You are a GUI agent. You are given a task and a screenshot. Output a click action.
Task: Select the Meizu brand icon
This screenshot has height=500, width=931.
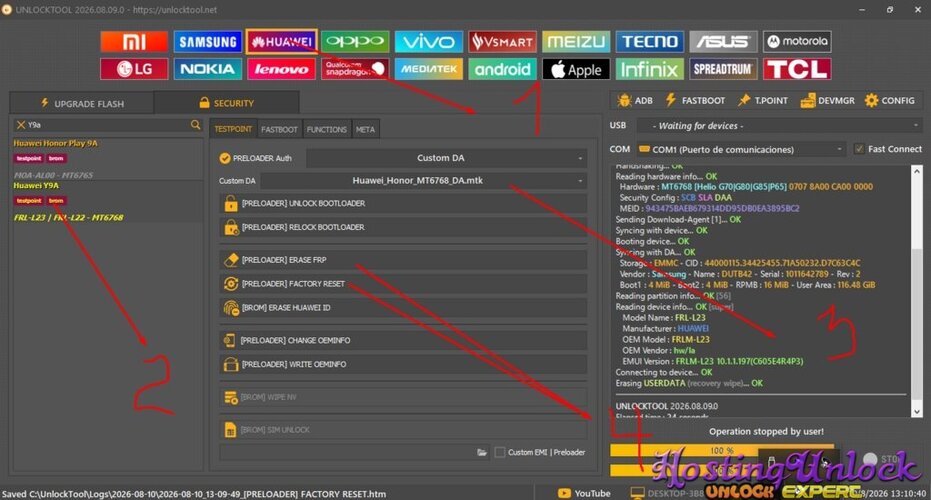[x=576, y=42]
